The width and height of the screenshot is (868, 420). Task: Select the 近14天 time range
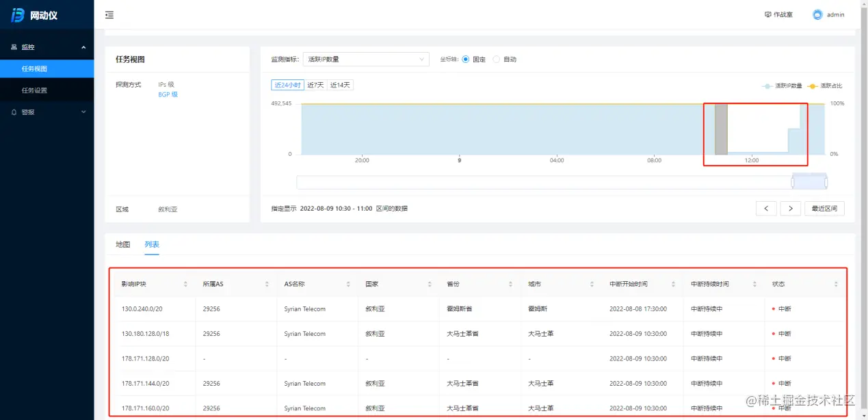click(340, 85)
